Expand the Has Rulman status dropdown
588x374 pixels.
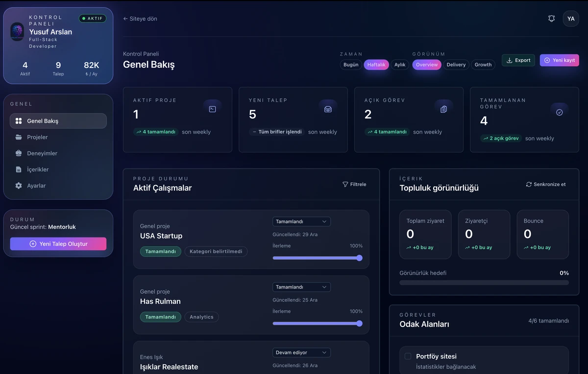(x=301, y=287)
